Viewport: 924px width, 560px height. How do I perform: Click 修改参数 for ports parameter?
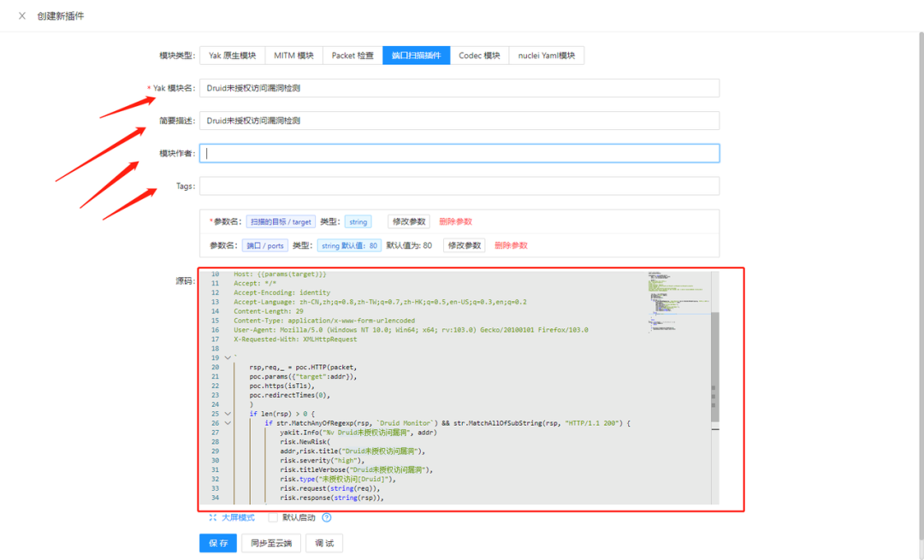click(x=465, y=245)
